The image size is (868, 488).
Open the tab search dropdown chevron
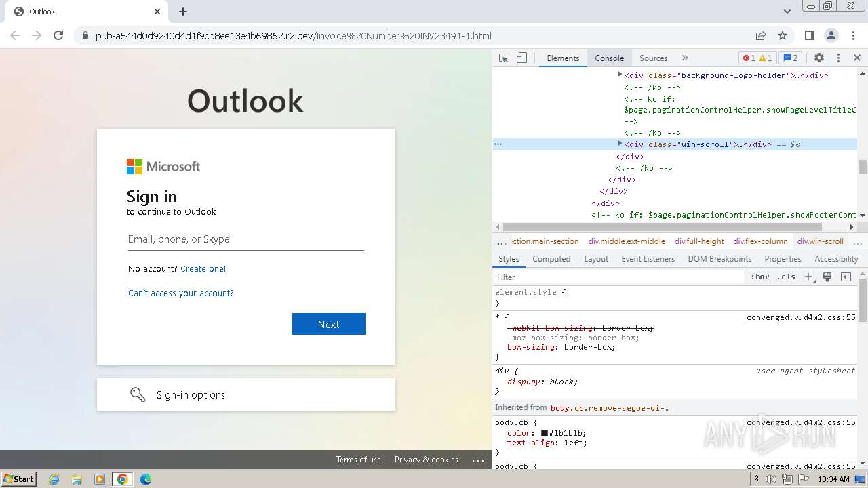pyautogui.click(x=787, y=12)
